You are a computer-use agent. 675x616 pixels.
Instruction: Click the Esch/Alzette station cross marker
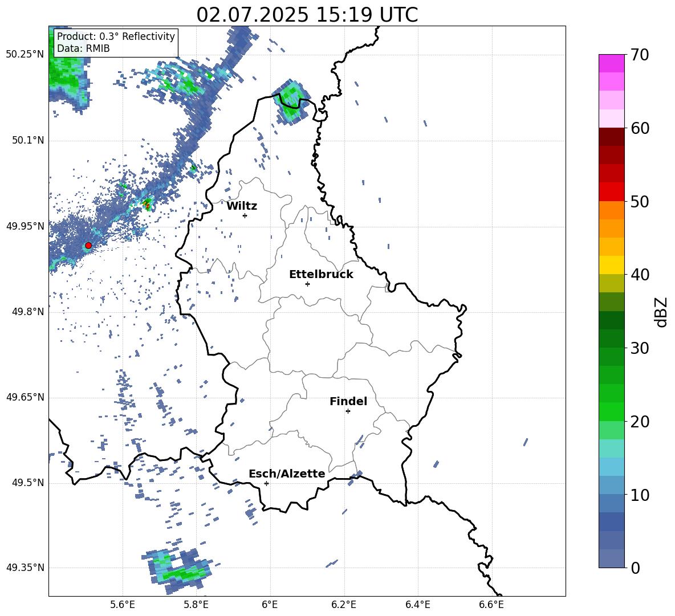coord(266,483)
